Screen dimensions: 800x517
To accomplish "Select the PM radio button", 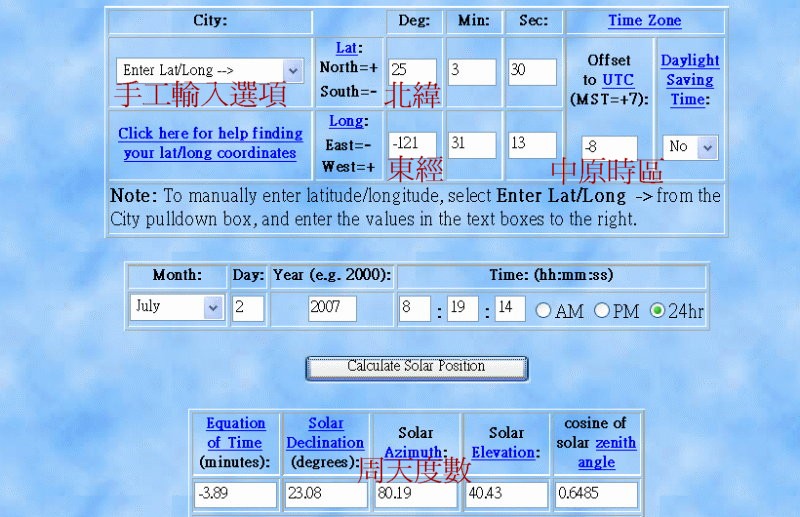I will (601, 311).
